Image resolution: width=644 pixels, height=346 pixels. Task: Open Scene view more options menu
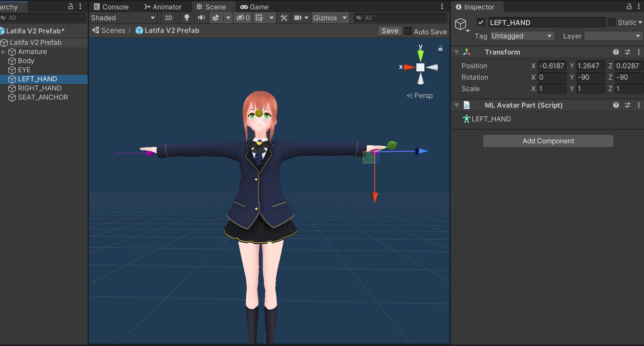[x=442, y=6]
